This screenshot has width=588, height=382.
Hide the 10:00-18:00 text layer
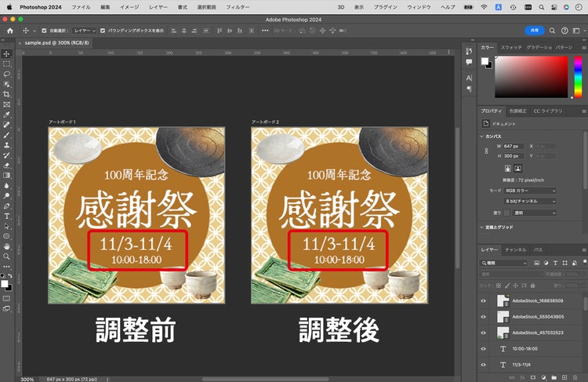(484, 348)
